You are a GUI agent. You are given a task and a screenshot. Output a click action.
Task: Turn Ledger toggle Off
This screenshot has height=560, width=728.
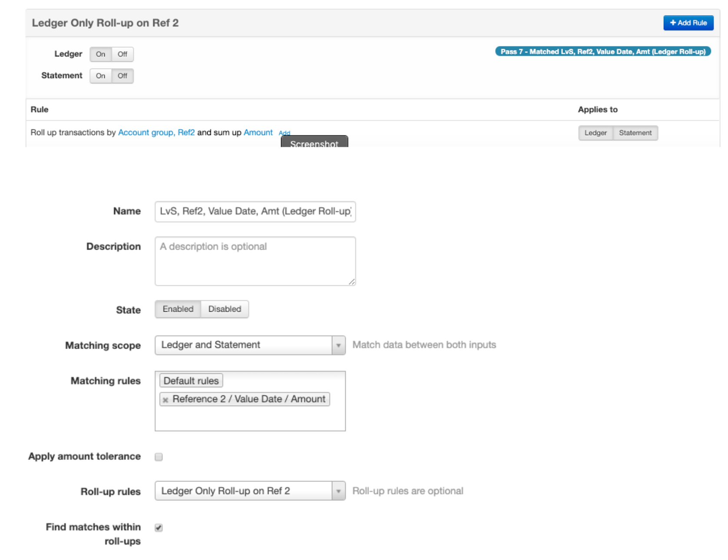coord(122,54)
